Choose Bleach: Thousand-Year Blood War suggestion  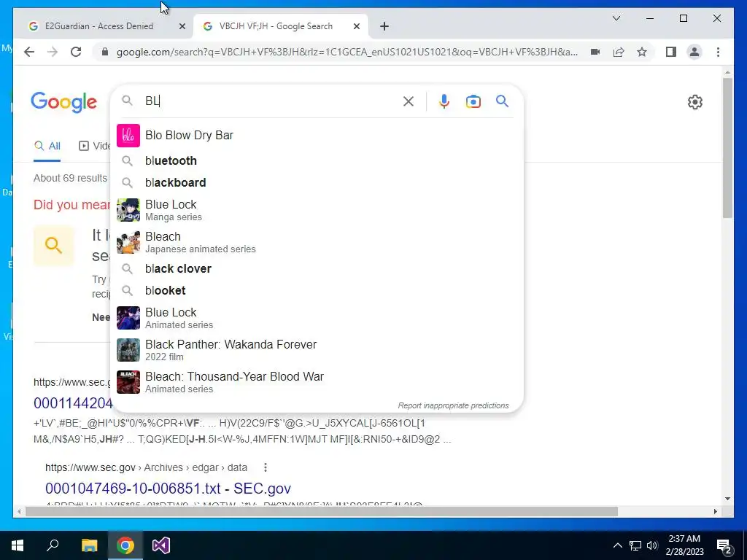tap(317, 382)
